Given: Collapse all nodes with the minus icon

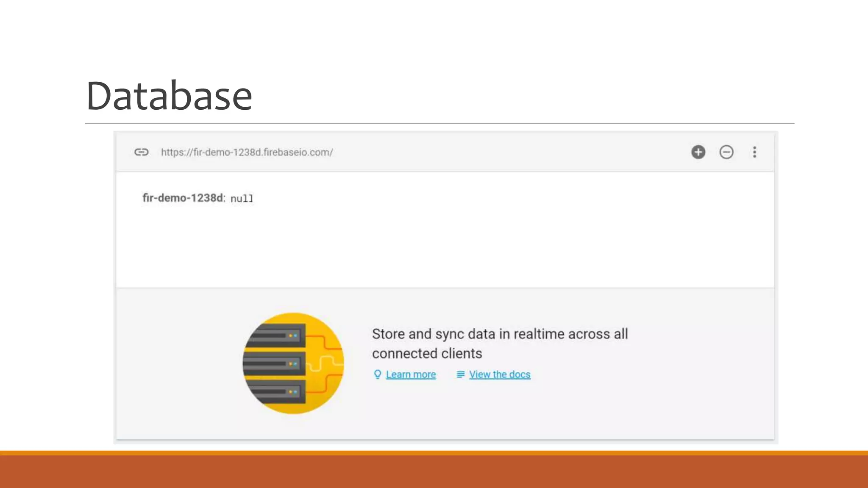Looking at the screenshot, I should [x=726, y=152].
